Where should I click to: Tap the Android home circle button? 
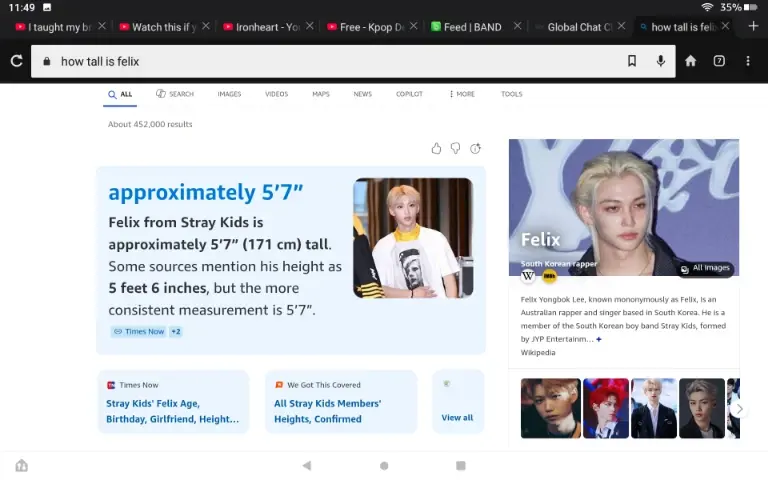coord(384,465)
